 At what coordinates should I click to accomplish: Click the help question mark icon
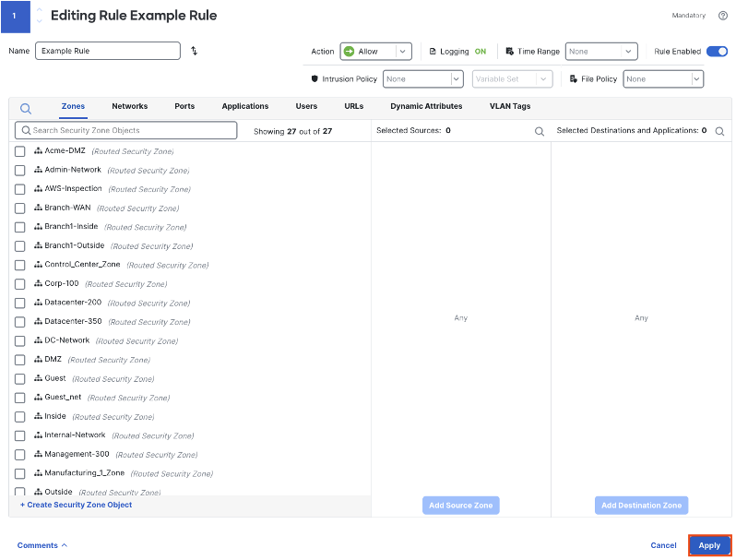click(x=723, y=16)
